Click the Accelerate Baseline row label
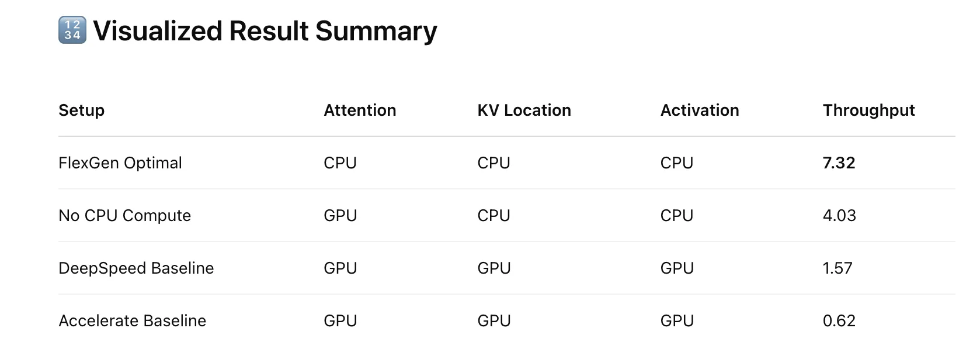This screenshot has height=352, width=980. click(133, 320)
